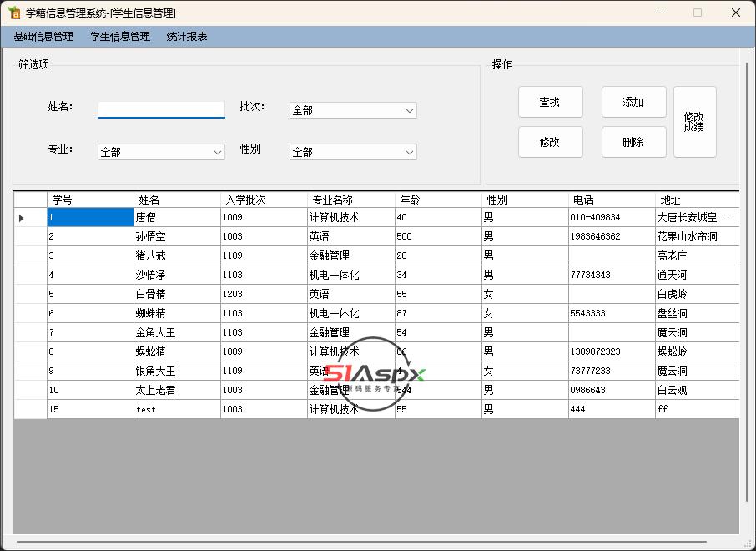Click the address cell 花果山水帘洞

[x=698, y=236]
